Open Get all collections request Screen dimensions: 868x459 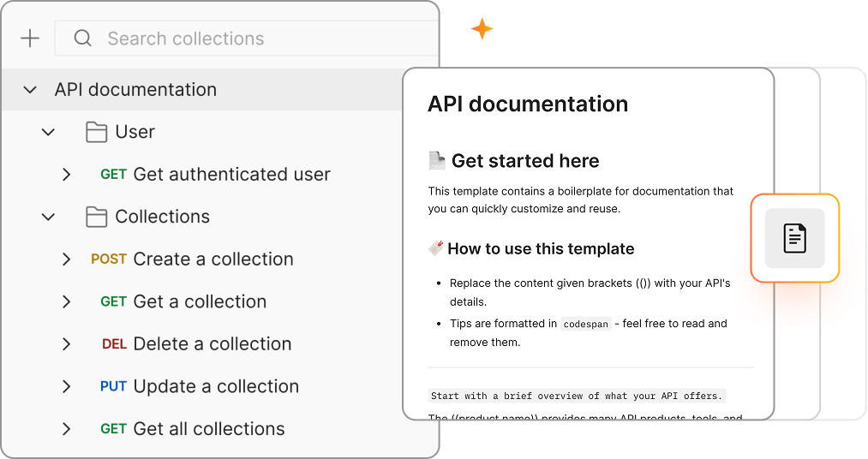209,428
